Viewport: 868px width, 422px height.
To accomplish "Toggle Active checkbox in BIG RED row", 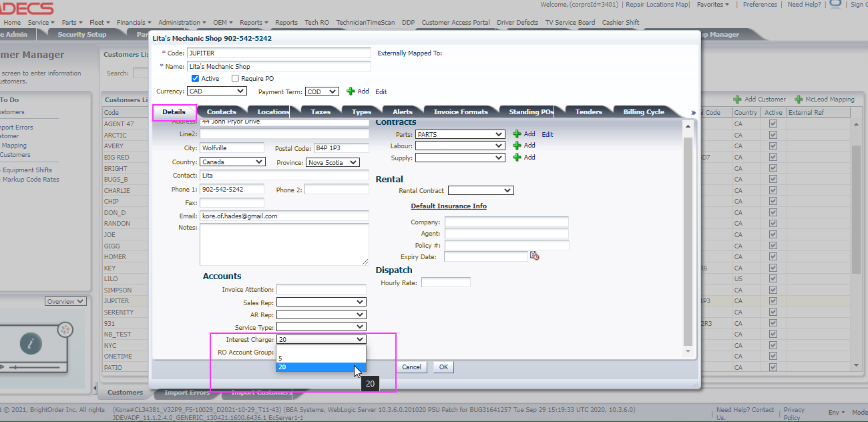I will pos(773,158).
